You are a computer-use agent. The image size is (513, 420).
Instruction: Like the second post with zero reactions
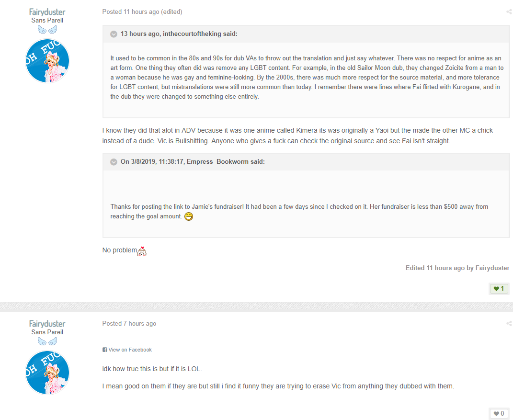499,413
